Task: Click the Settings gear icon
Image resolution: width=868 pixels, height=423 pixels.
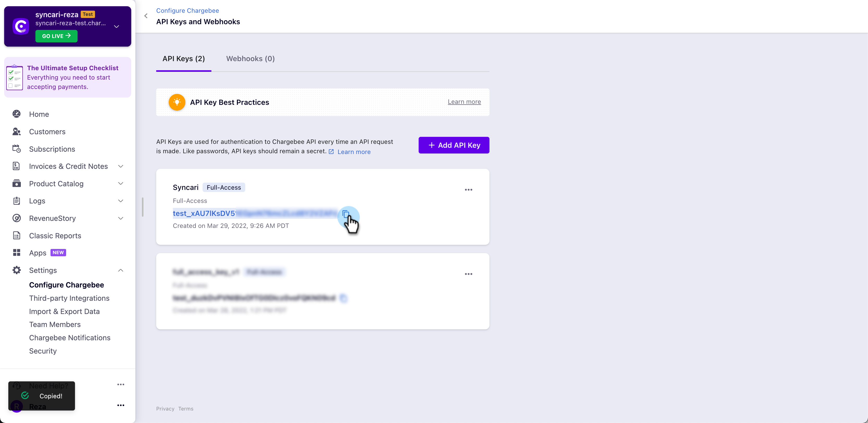Action: [16, 270]
